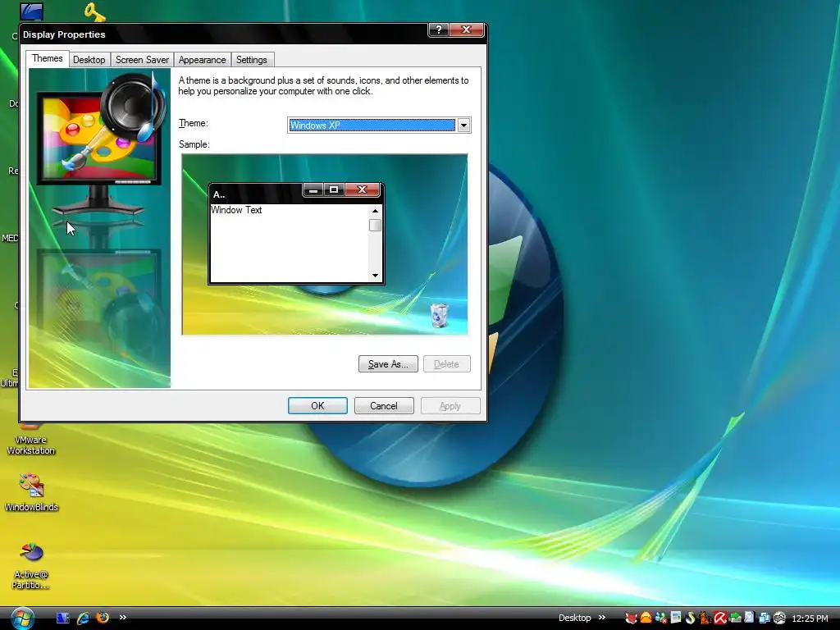Click the 12:25 PM taskbar clock
The height and width of the screenshot is (630, 840).
click(x=810, y=619)
